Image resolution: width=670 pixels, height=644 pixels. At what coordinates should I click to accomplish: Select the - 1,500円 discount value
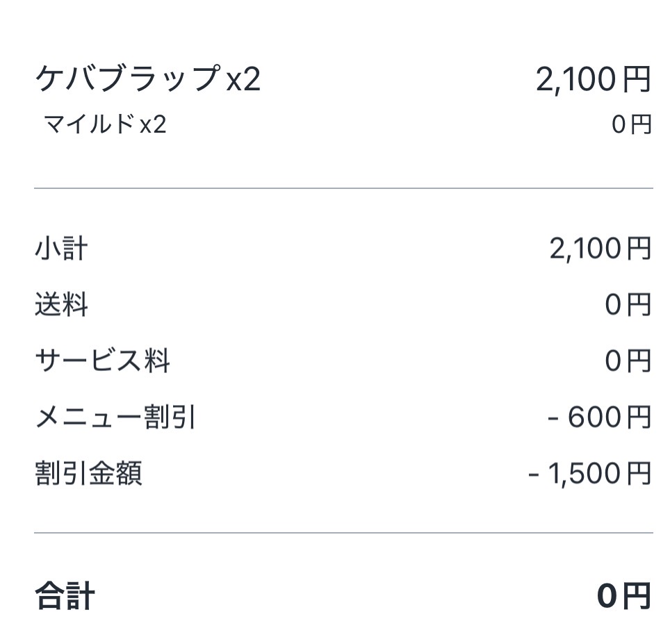point(589,474)
